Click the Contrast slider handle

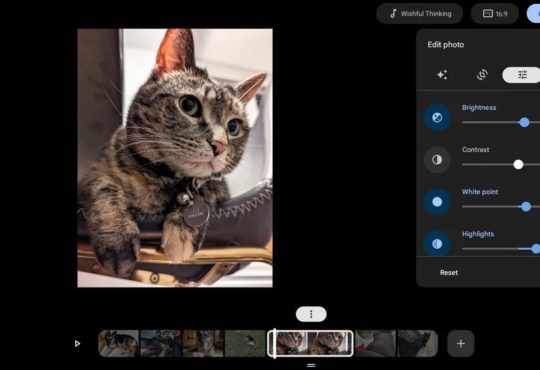click(x=518, y=164)
